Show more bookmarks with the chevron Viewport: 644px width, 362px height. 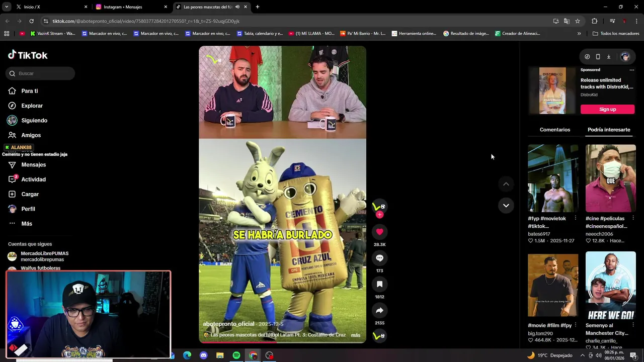[x=579, y=34]
